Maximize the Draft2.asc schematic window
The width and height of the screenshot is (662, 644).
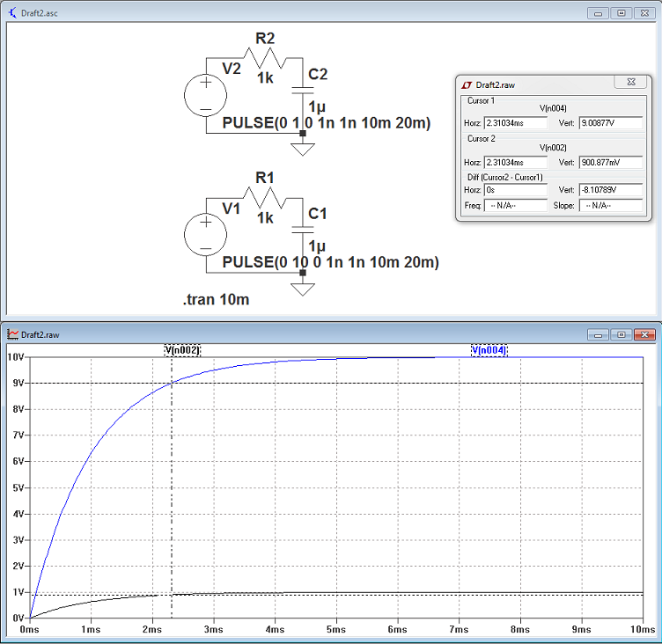(621, 13)
